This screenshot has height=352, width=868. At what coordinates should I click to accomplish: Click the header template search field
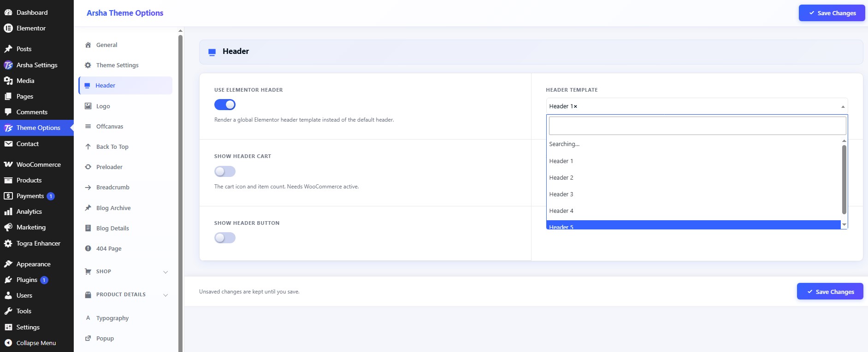[697, 126]
